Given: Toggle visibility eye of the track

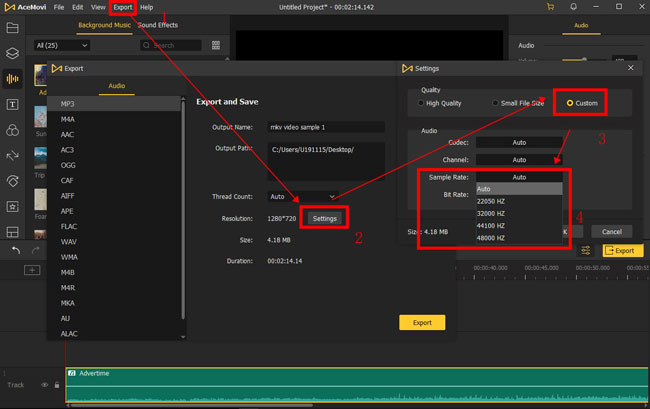Looking at the screenshot, I should click(x=44, y=385).
